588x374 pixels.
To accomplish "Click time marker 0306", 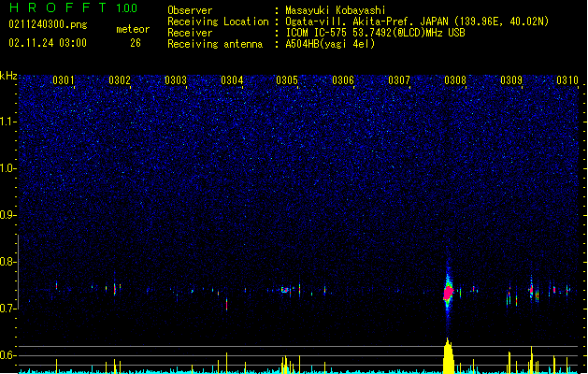I will click(x=343, y=80).
